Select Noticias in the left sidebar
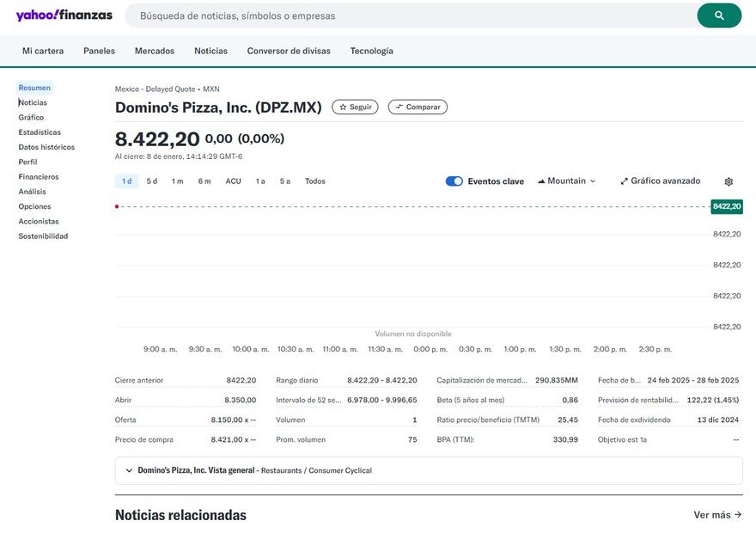The image size is (756, 533). (x=33, y=103)
